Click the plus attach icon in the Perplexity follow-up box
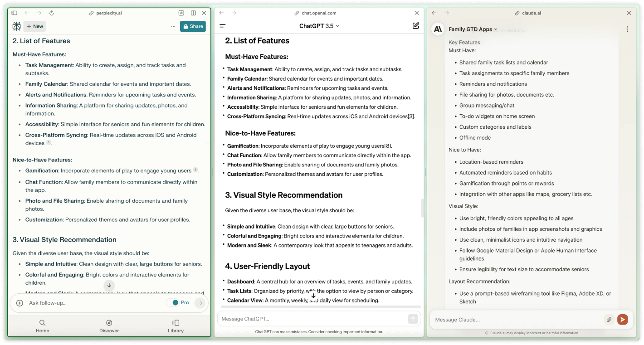The width and height of the screenshot is (644, 345). pyautogui.click(x=20, y=303)
